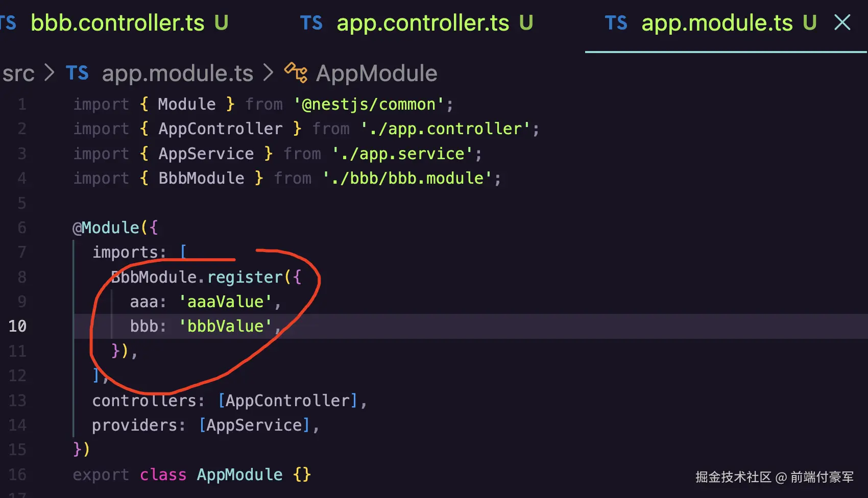Click app.module.ts in breadcrumb path
The width and height of the screenshot is (868, 498).
177,73
